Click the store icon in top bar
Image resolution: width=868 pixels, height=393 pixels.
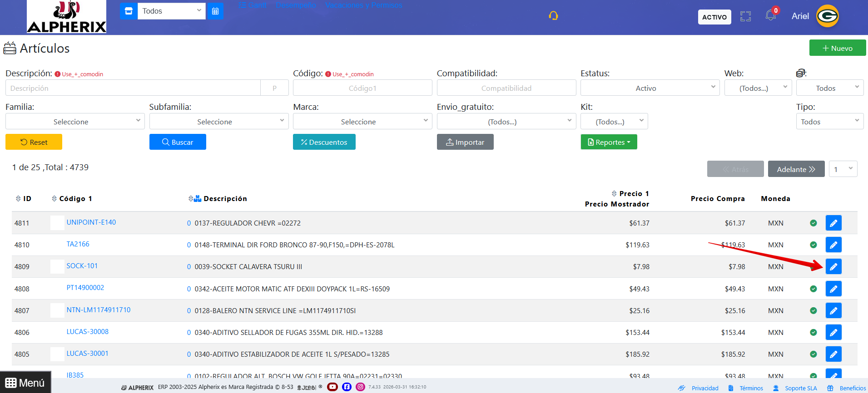click(129, 11)
